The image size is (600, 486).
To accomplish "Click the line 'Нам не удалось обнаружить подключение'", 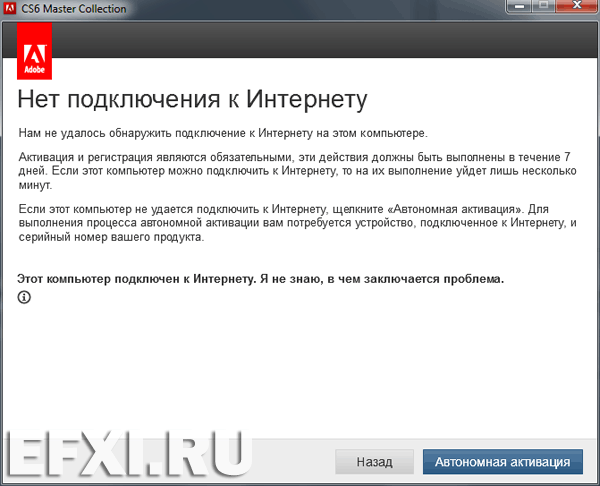I will coord(223,133).
